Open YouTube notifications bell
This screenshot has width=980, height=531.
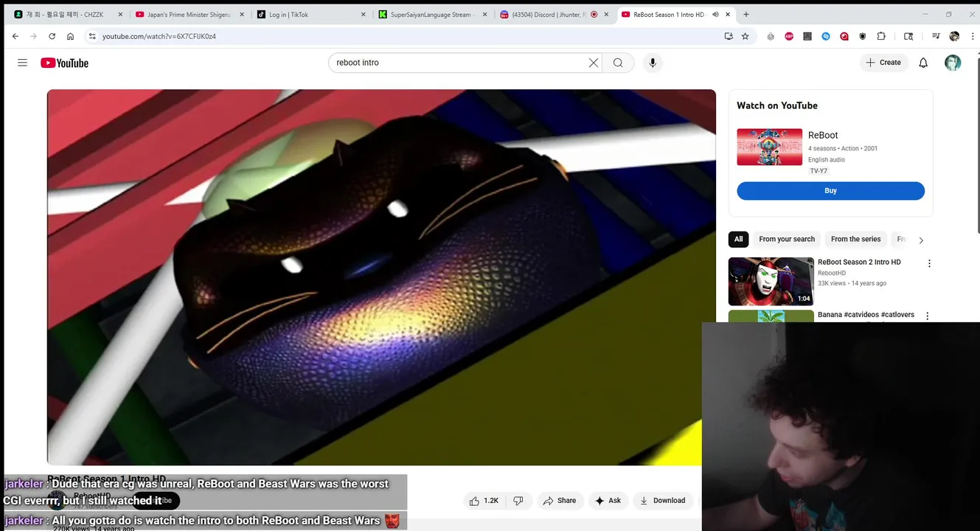(x=923, y=63)
